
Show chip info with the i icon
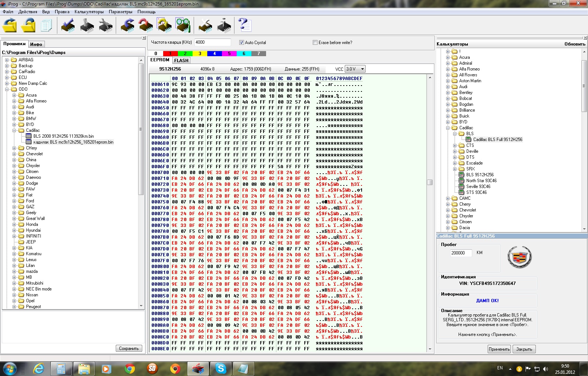coord(224,25)
